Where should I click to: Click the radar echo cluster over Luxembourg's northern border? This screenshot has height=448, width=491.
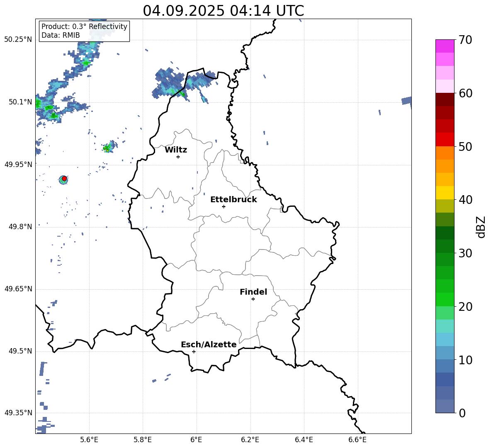tap(184, 84)
